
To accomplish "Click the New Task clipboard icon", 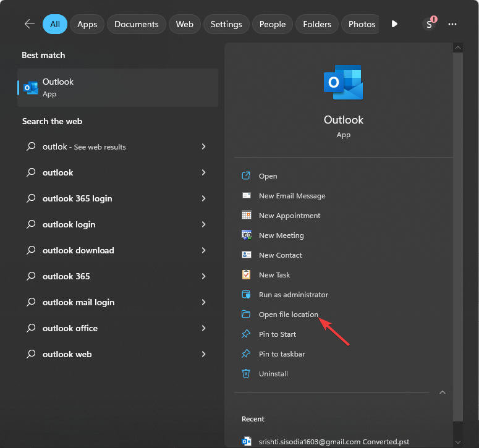I will coord(246,274).
